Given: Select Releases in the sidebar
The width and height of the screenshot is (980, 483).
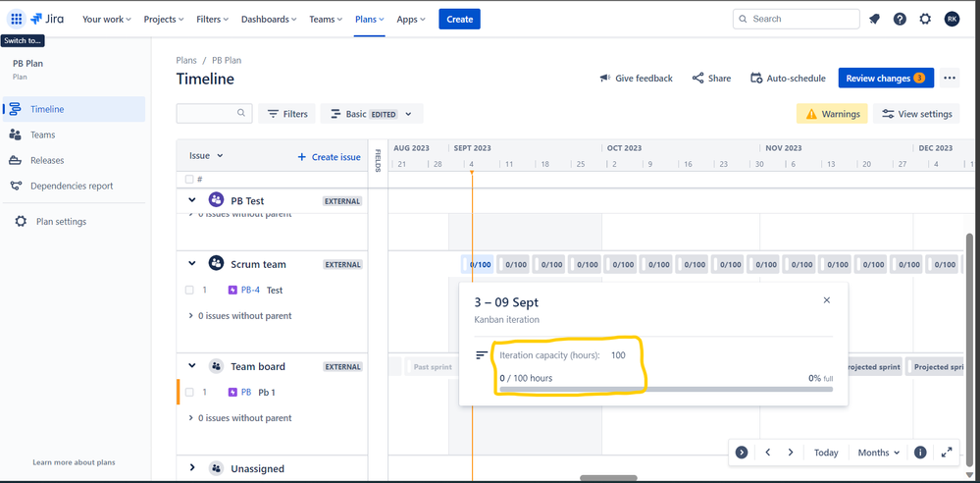Looking at the screenshot, I should click(x=74, y=160).
